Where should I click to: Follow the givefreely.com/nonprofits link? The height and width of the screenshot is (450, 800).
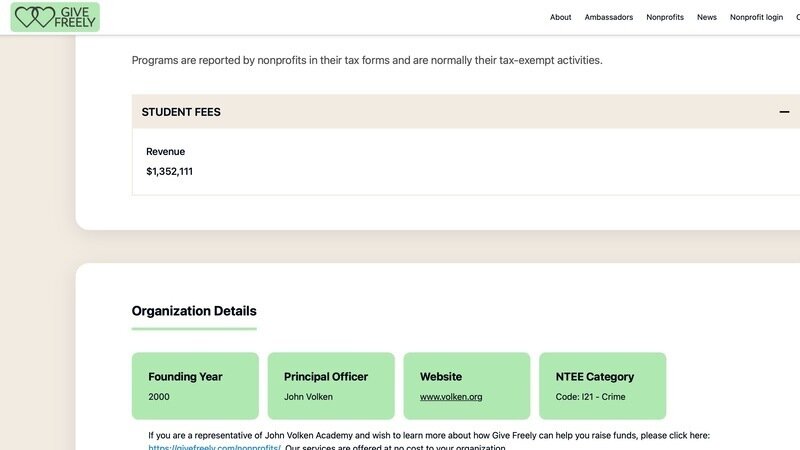tap(214, 447)
